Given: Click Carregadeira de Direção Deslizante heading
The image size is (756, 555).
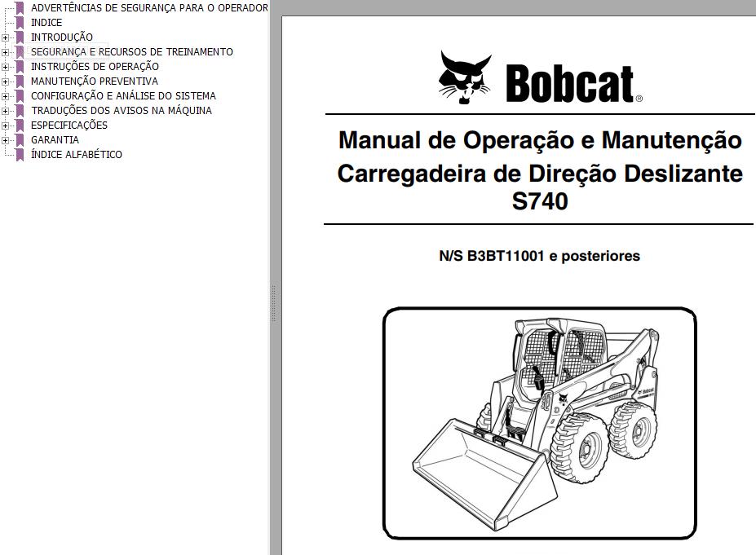Looking at the screenshot, I should [540, 174].
